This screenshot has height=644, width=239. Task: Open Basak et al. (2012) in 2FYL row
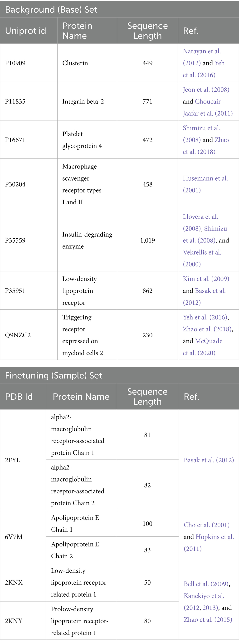coord(209,460)
